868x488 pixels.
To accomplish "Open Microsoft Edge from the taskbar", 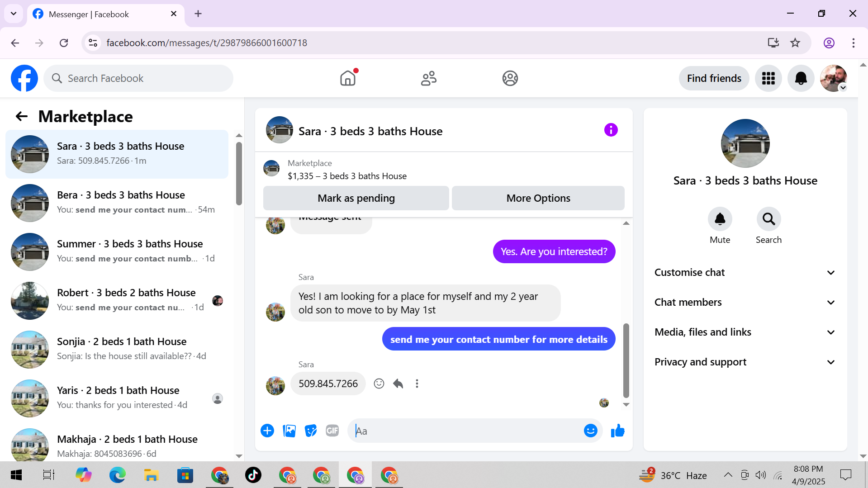I will [118, 475].
